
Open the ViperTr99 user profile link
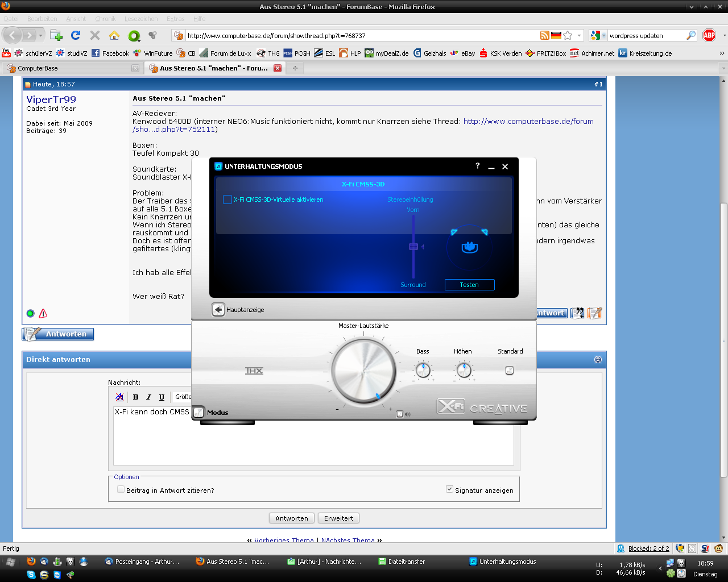tap(51, 99)
